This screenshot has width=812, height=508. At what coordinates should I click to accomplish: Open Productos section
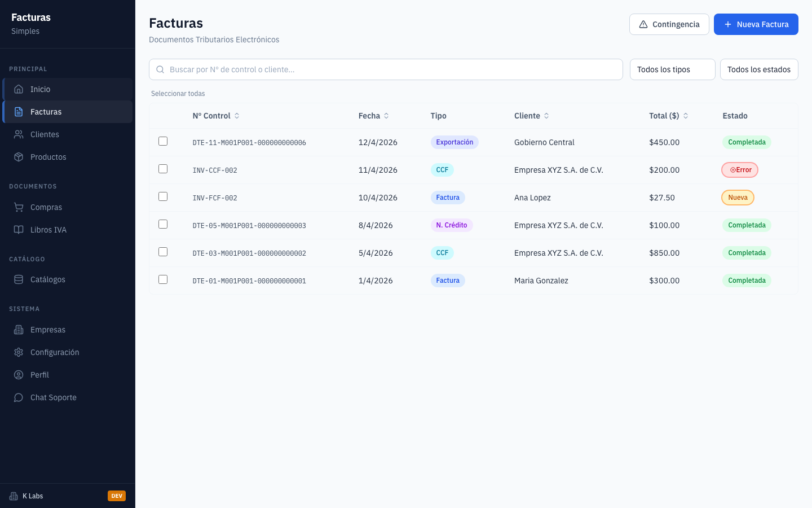pyautogui.click(x=68, y=157)
